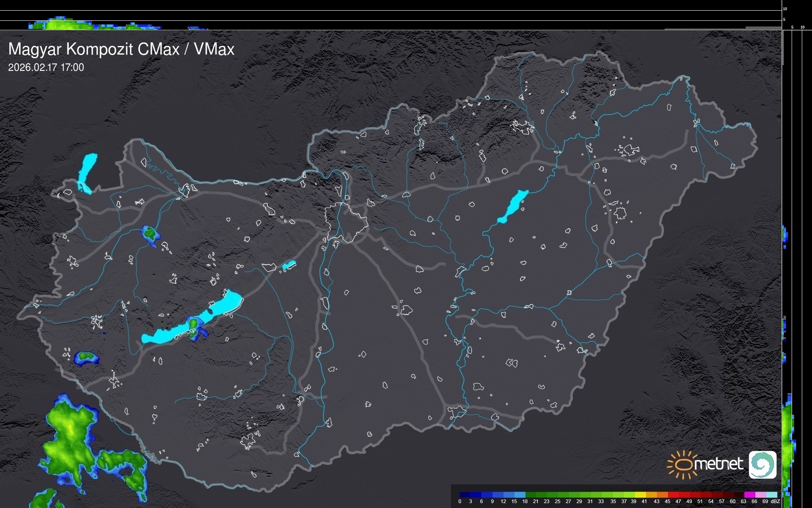Click the magenta 63 dBZ swatch
This screenshot has height=508, width=812.
coord(749,495)
